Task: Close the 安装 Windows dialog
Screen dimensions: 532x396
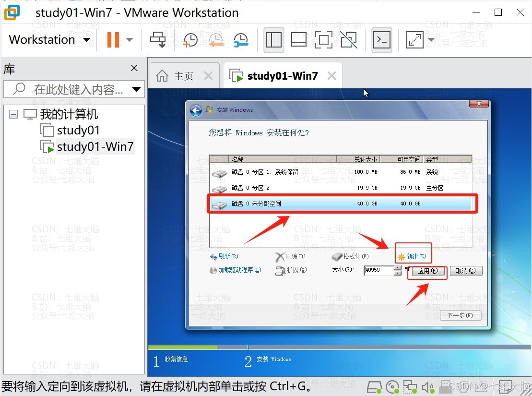Action: [x=479, y=104]
